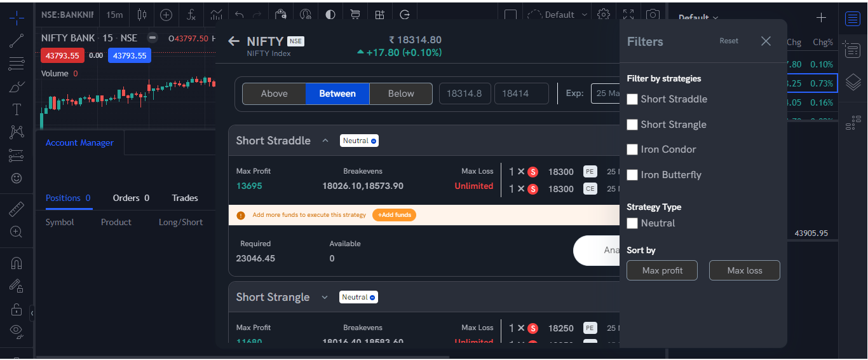Sort strategies by Max profit
This screenshot has height=360, width=868.
click(x=662, y=270)
